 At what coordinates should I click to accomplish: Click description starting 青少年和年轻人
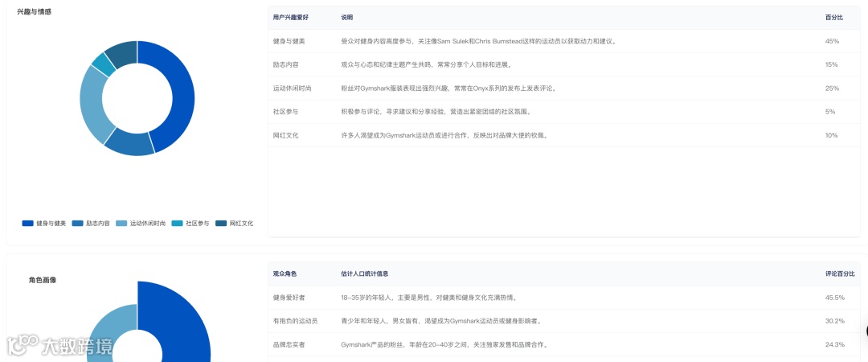click(x=441, y=321)
